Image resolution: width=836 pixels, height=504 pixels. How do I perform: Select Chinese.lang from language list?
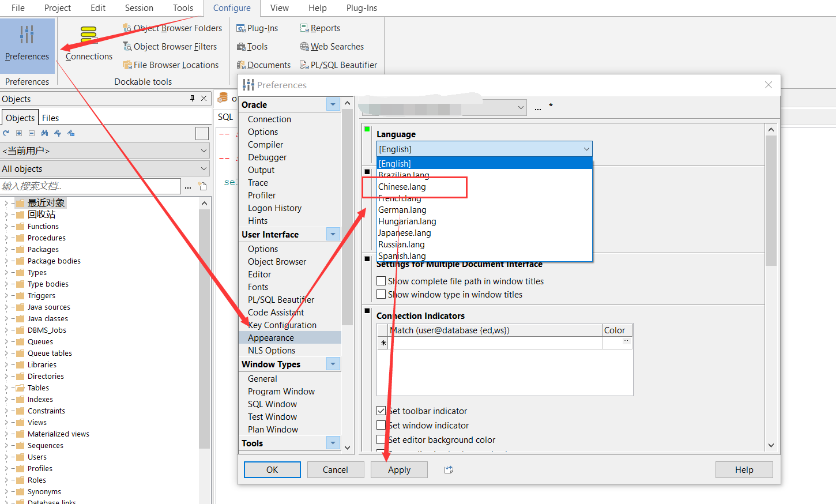click(x=484, y=187)
